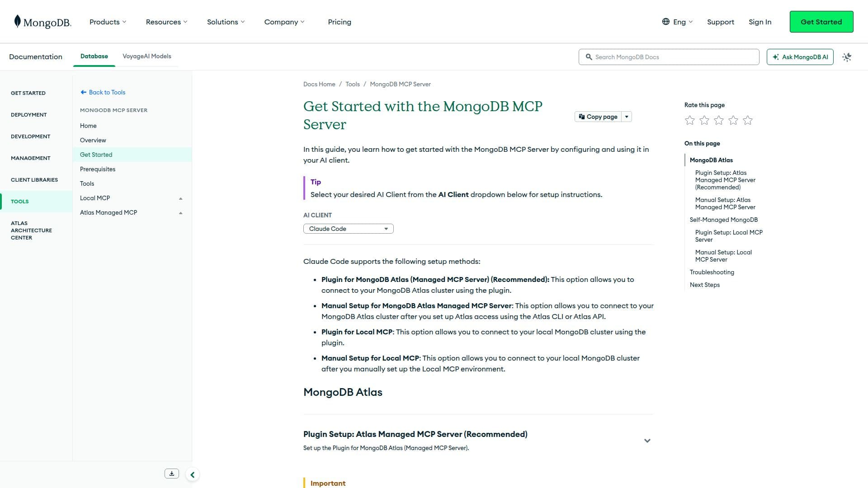Collapse the sidebar with chevron button
The image size is (868, 488).
point(193,475)
